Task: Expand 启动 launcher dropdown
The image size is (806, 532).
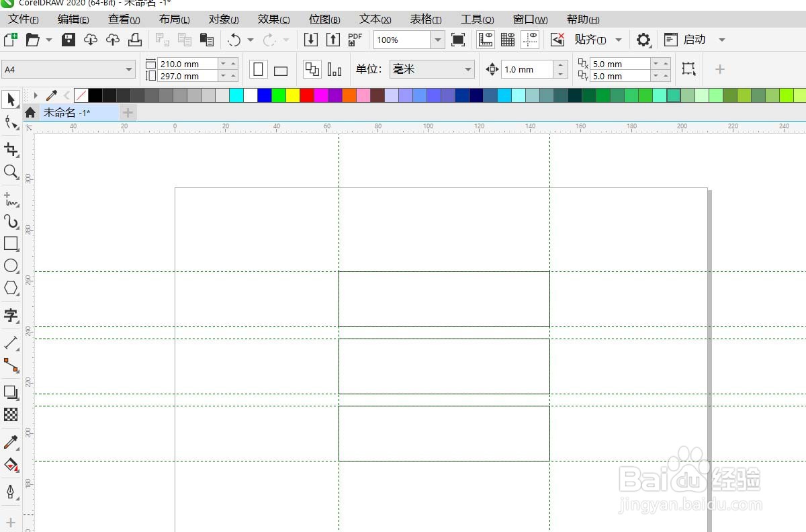Action: (x=722, y=40)
